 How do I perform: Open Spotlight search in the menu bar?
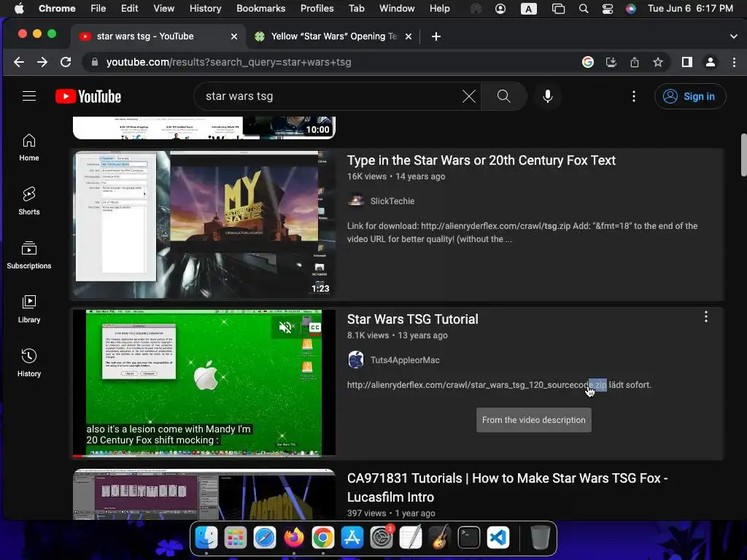[583, 9]
